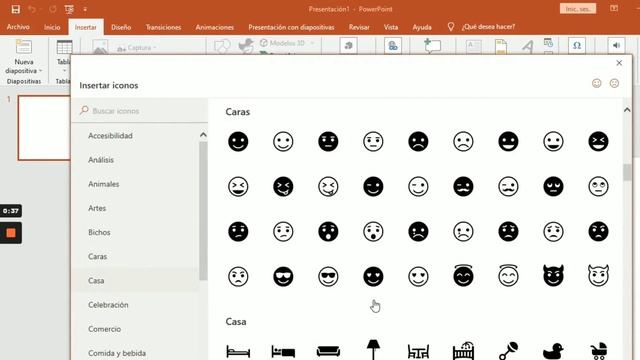The width and height of the screenshot is (640, 360).
Task: Stop recording with the orange square button
Action: click(11, 233)
